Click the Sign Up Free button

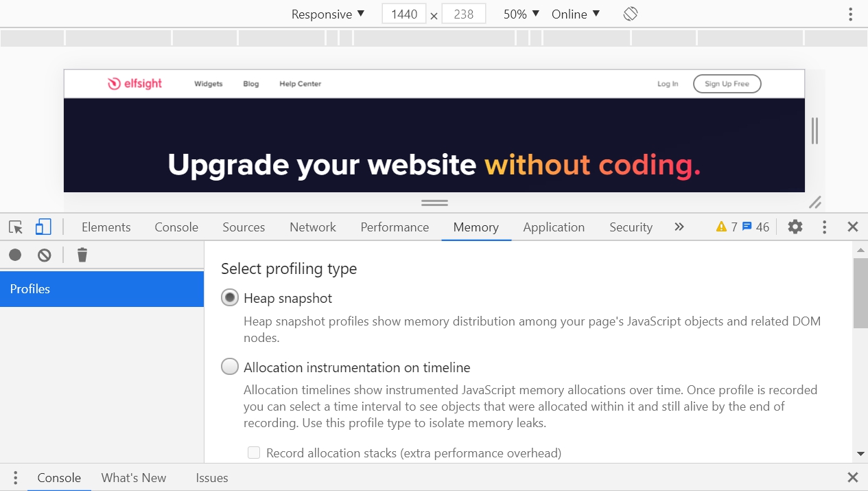(x=727, y=83)
